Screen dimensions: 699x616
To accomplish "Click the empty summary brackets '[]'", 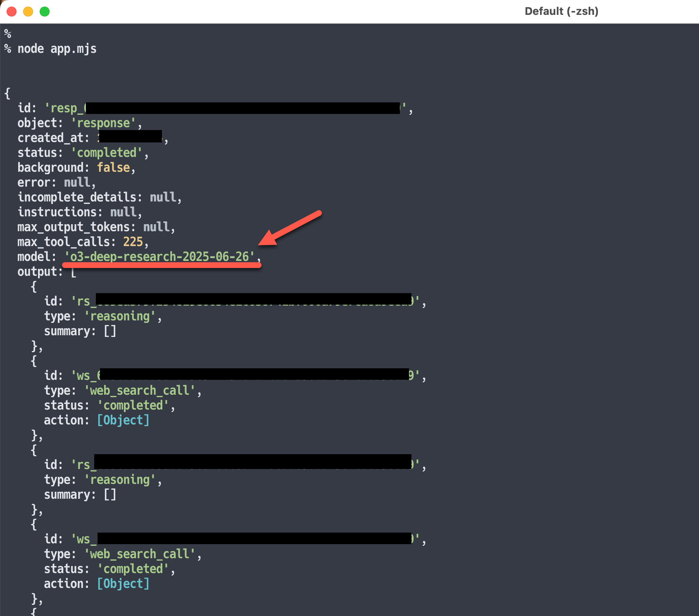I will point(110,331).
